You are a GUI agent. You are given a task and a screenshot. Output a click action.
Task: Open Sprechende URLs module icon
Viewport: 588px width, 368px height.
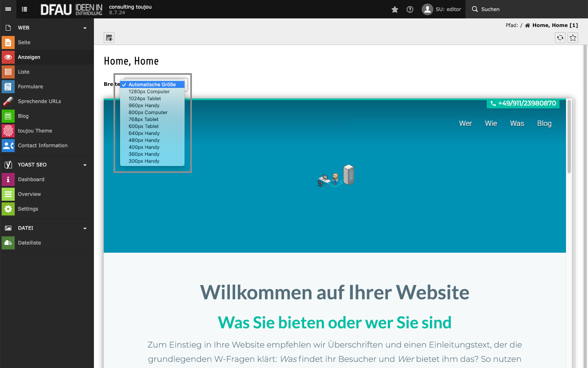[8, 101]
